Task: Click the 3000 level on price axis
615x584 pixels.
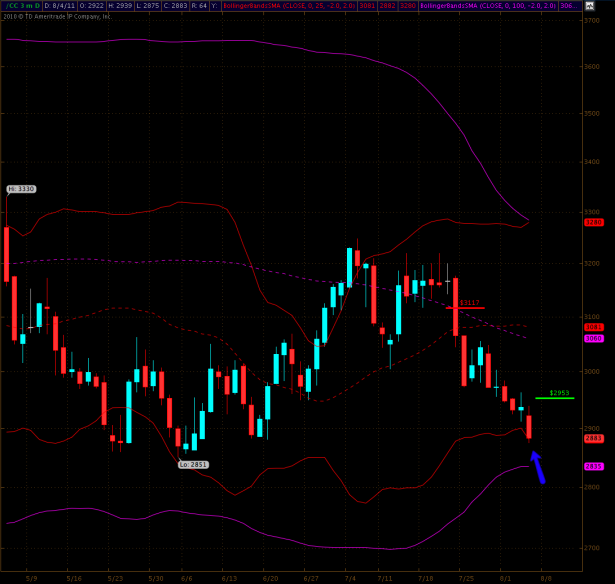Action: click(592, 371)
